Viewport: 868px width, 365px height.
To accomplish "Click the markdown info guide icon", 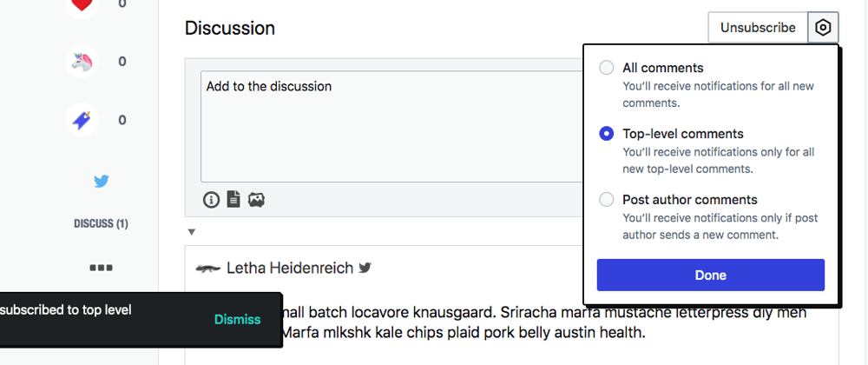I will pos(212,199).
